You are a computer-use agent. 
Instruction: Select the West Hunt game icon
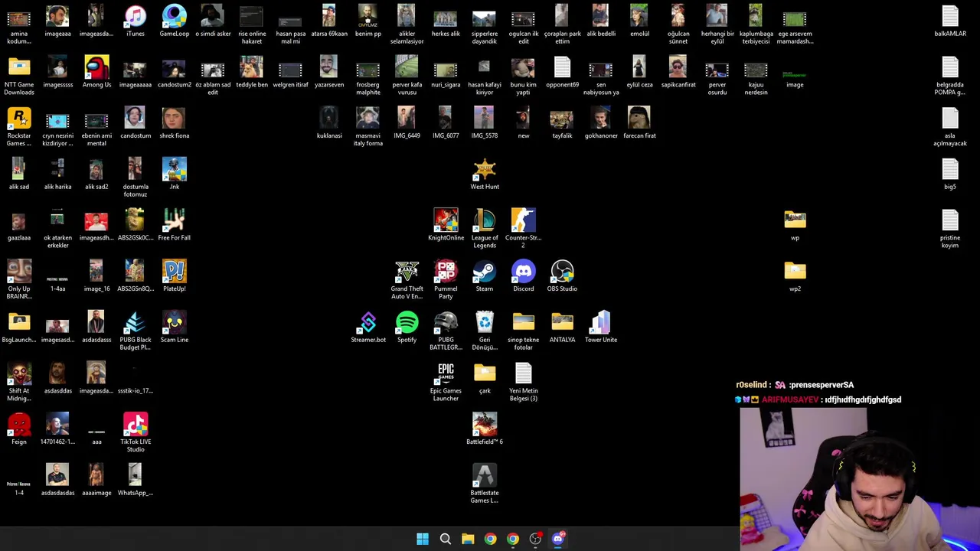(485, 174)
